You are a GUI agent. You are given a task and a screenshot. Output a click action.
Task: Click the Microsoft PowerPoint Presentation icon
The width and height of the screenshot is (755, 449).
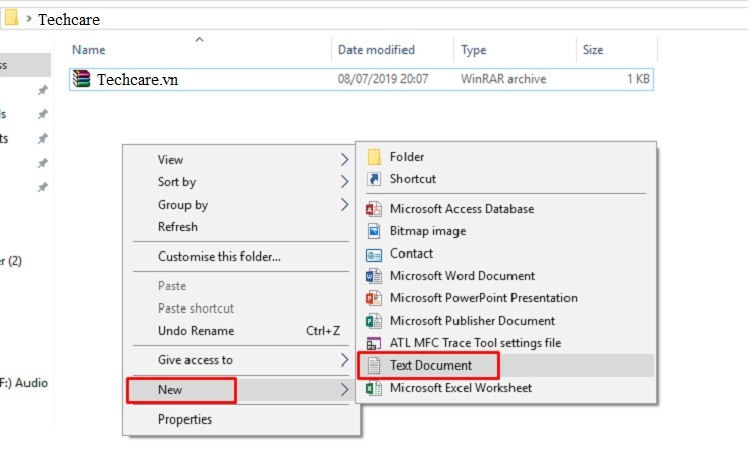374,298
